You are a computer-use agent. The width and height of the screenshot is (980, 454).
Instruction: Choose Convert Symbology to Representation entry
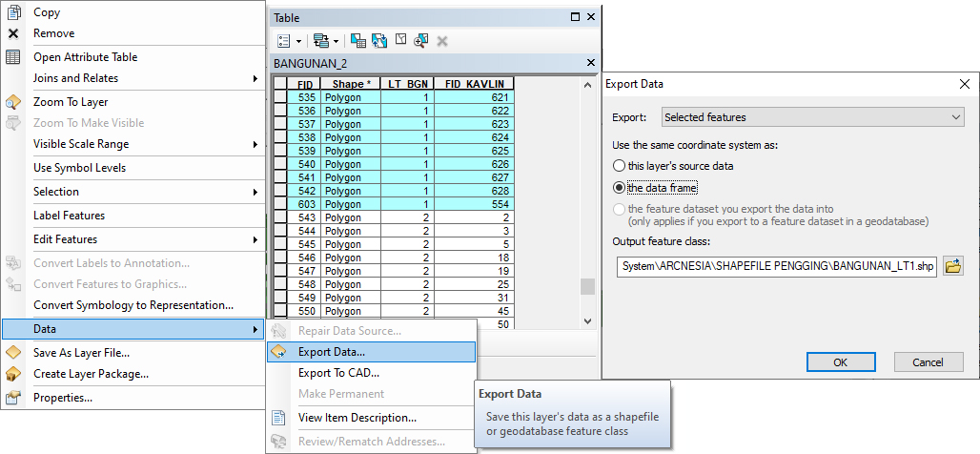click(x=133, y=306)
